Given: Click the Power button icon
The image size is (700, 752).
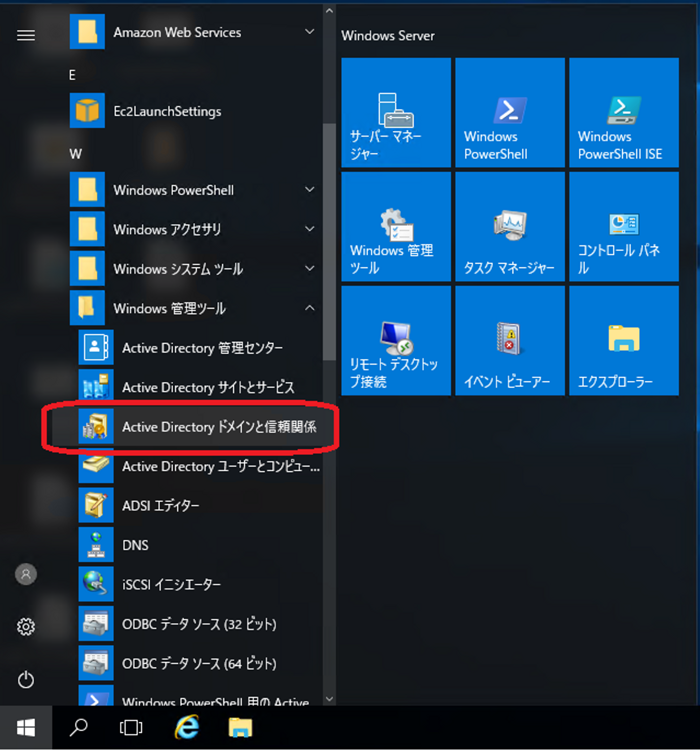Looking at the screenshot, I should pyautogui.click(x=26, y=680).
